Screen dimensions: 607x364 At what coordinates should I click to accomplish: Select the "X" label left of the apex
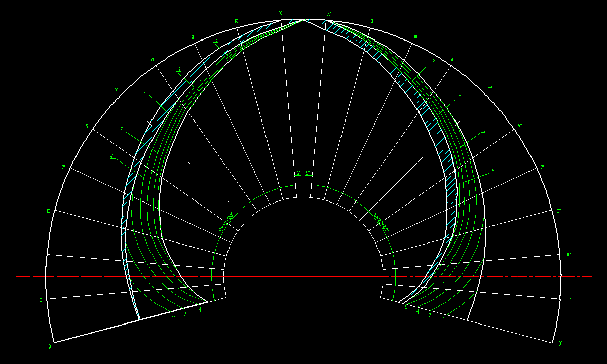(280, 13)
